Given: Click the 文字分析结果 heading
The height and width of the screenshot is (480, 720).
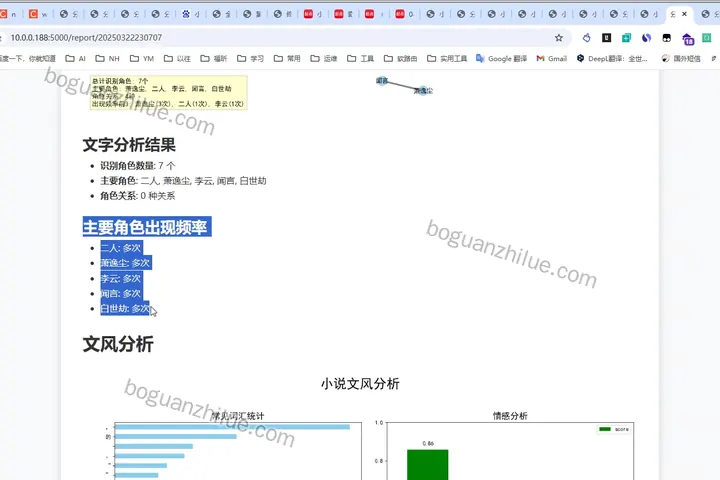Looking at the screenshot, I should tap(129, 145).
